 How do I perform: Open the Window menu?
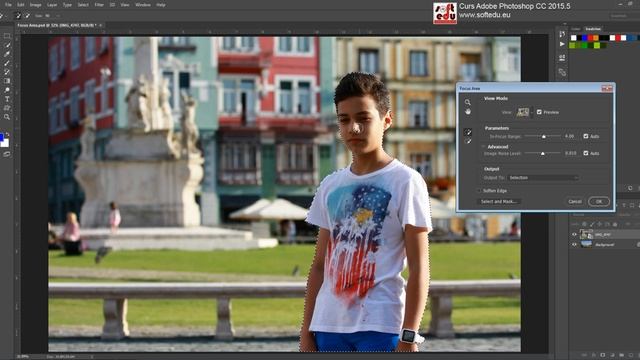143,5
